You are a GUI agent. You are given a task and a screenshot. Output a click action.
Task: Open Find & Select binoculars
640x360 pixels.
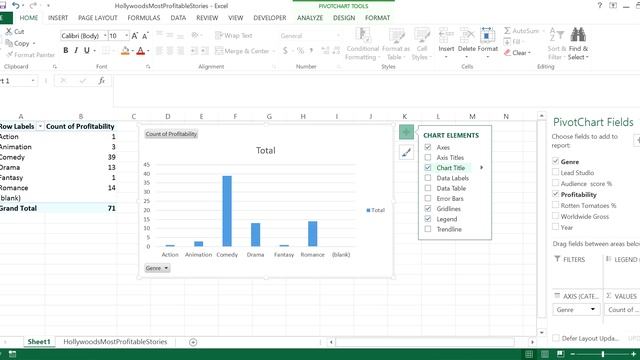(578, 44)
